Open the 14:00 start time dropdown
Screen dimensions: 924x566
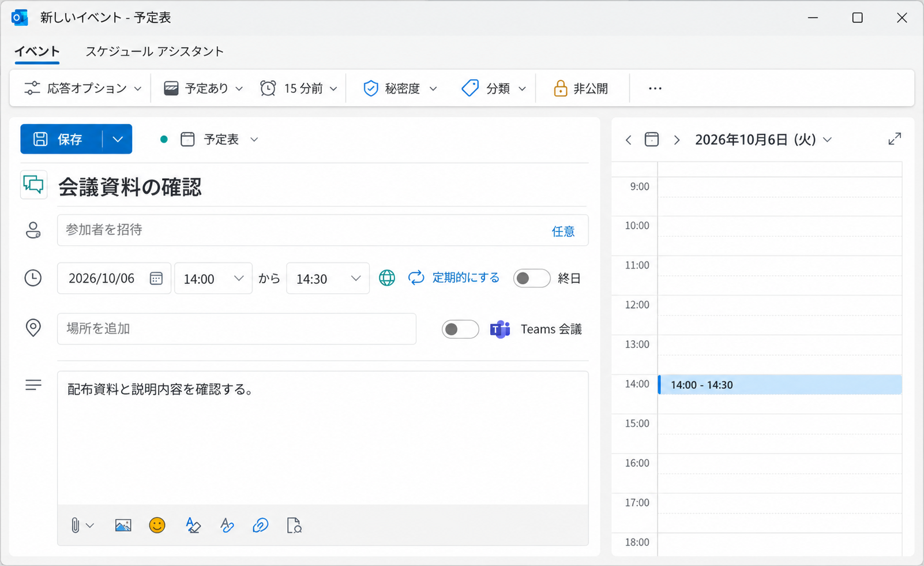pyautogui.click(x=213, y=278)
